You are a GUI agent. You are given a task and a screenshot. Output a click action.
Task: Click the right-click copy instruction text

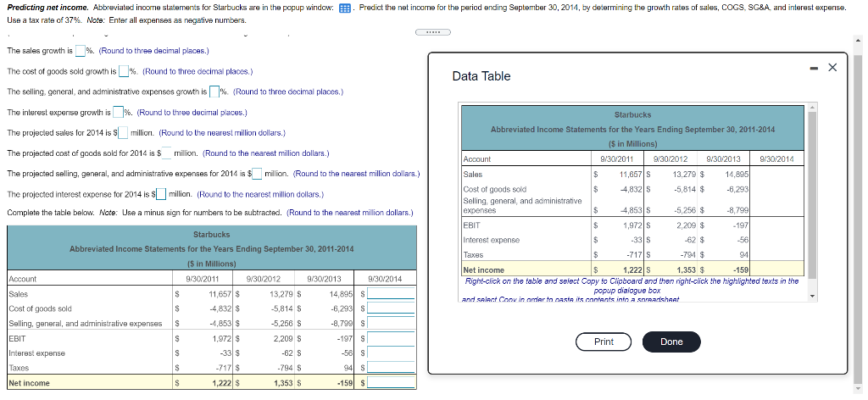[631, 290]
